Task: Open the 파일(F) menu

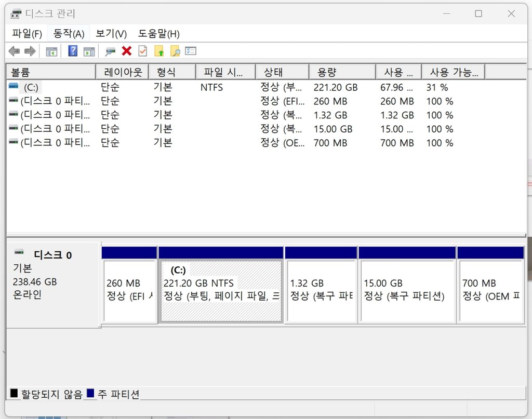Action: (27, 34)
